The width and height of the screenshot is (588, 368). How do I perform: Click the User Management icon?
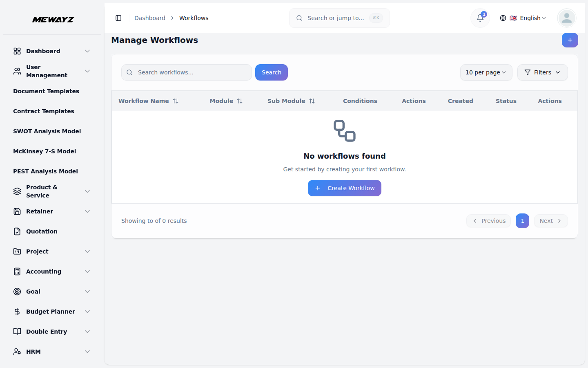pyautogui.click(x=17, y=71)
